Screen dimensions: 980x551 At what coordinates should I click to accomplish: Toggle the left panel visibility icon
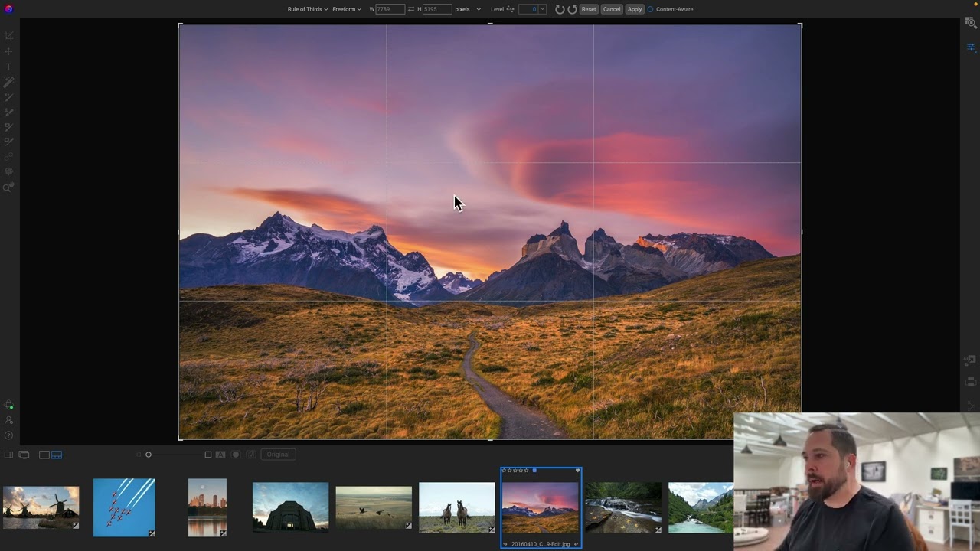tap(8, 455)
